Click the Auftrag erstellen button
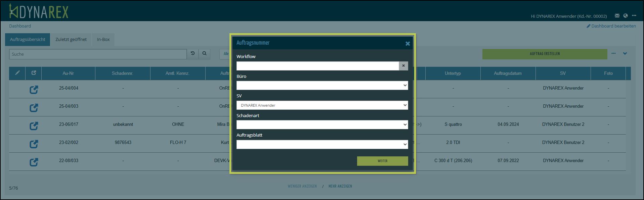Screen dimensions: 644x200 pos(545,54)
